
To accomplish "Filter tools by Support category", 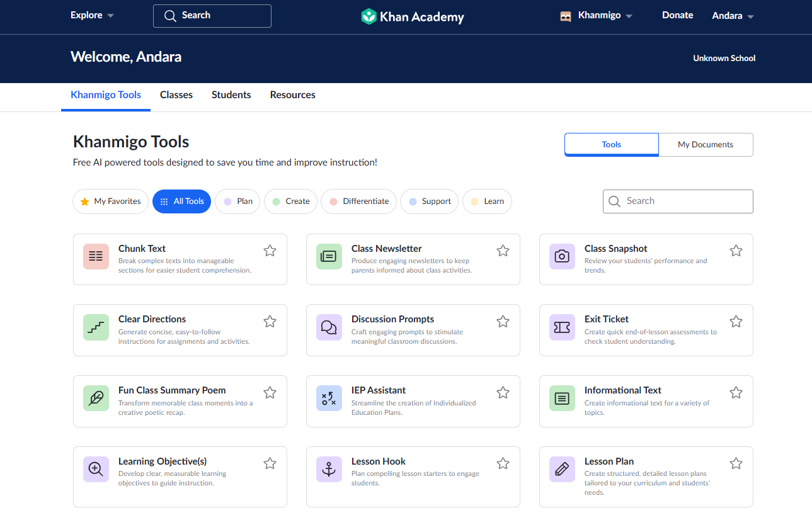I will (x=430, y=201).
